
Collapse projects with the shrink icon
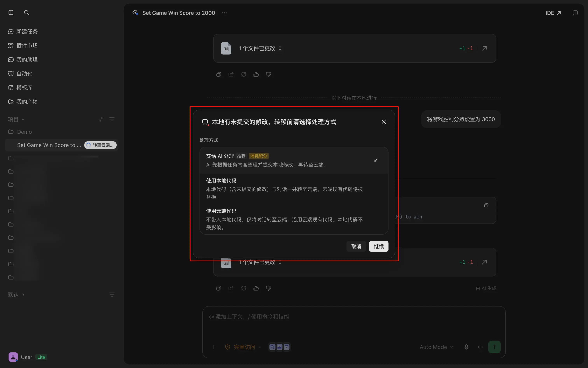pos(101,119)
